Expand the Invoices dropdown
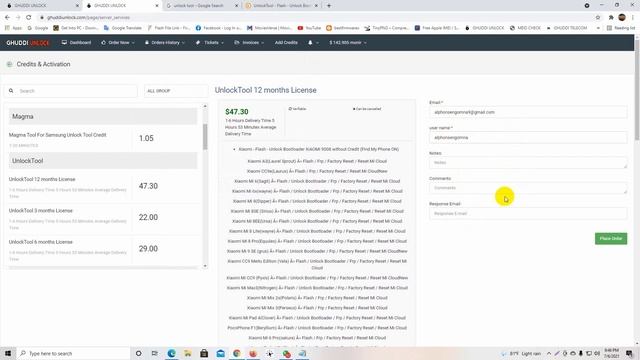Viewport: 640px width, 360px height. pos(249,42)
